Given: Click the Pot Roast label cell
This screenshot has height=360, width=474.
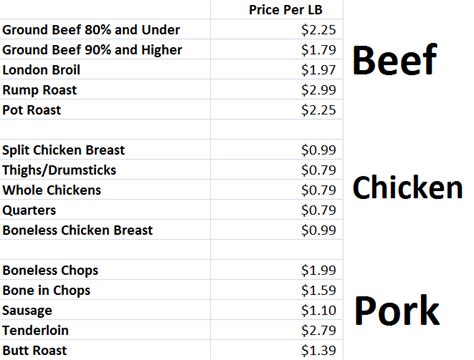Looking at the screenshot, I should click(x=105, y=110).
